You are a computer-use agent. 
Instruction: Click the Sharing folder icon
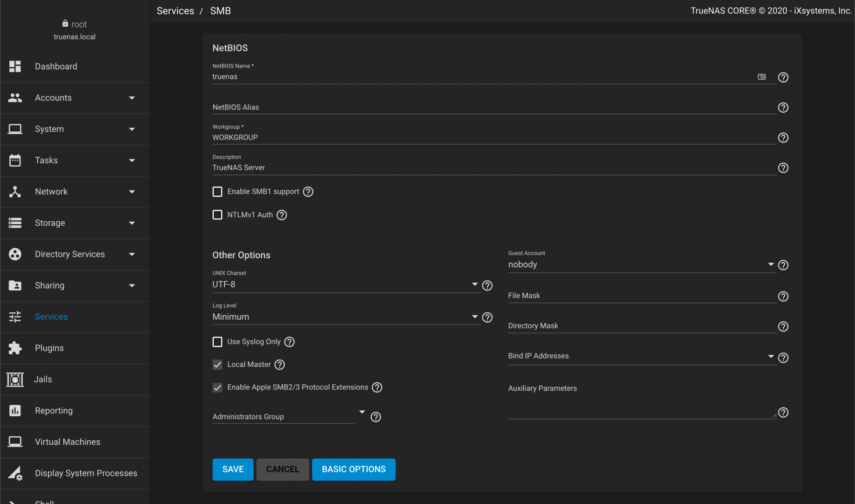(x=15, y=285)
